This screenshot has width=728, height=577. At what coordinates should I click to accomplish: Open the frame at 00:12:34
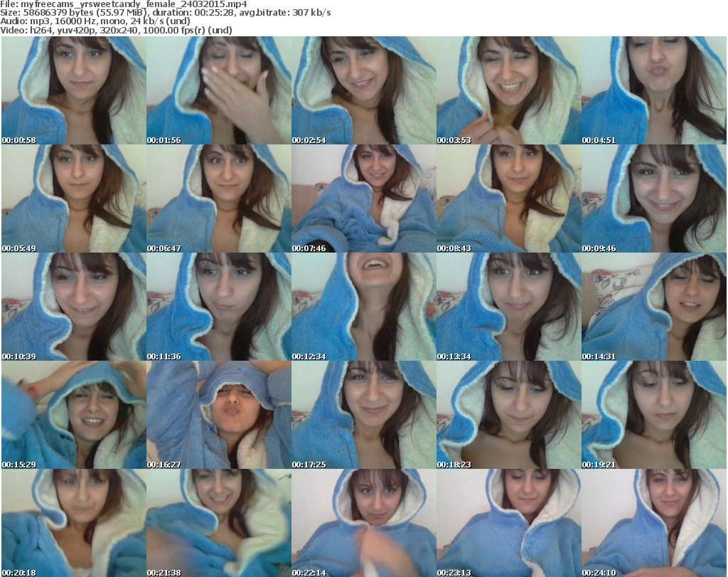click(363, 307)
